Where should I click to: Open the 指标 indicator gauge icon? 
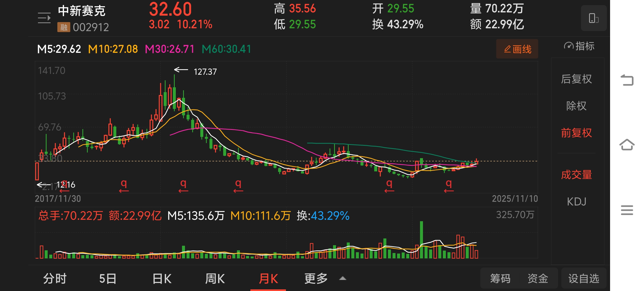pos(569,46)
